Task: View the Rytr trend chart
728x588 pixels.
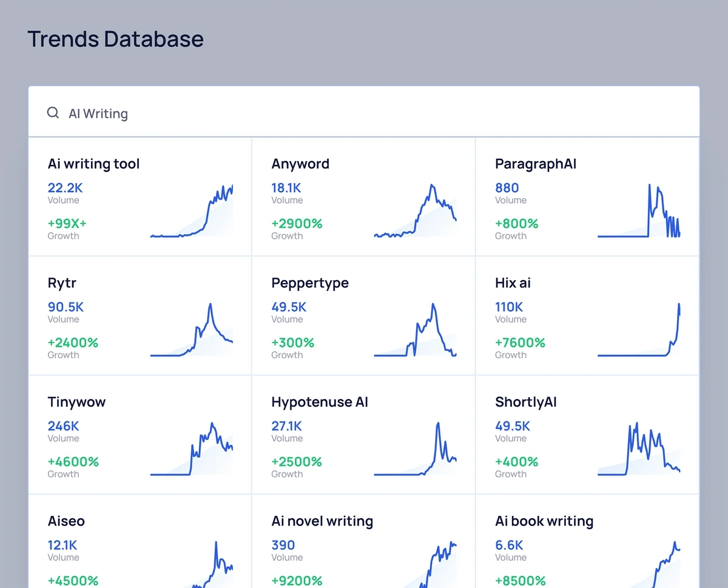Action: (x=192, y=329)
